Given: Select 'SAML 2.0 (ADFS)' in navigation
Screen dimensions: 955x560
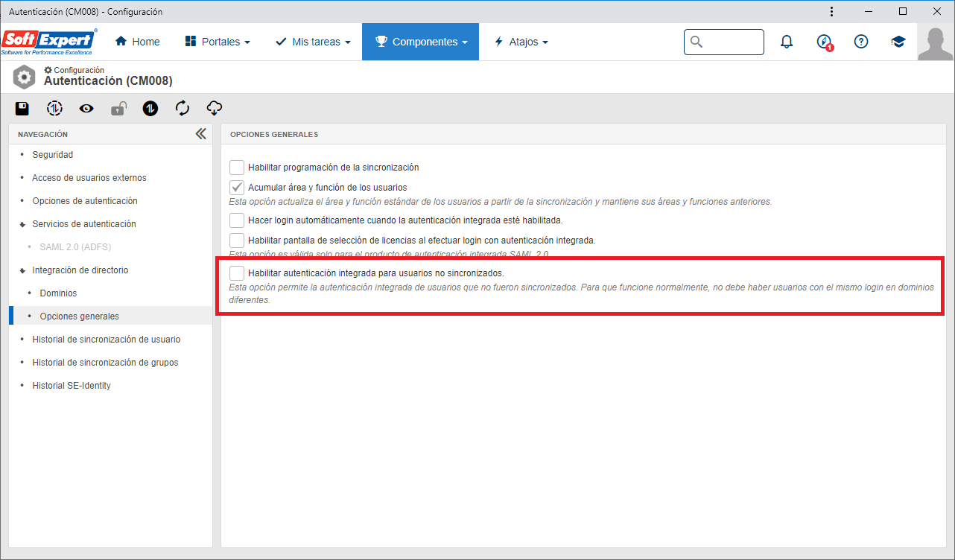Looking at the screenshot, I should point(75,247).
